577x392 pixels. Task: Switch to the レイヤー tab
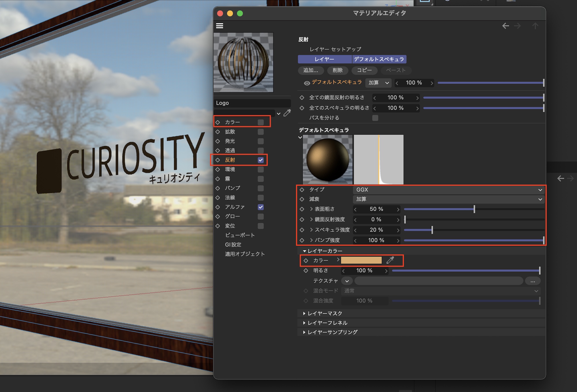(324, 59)
